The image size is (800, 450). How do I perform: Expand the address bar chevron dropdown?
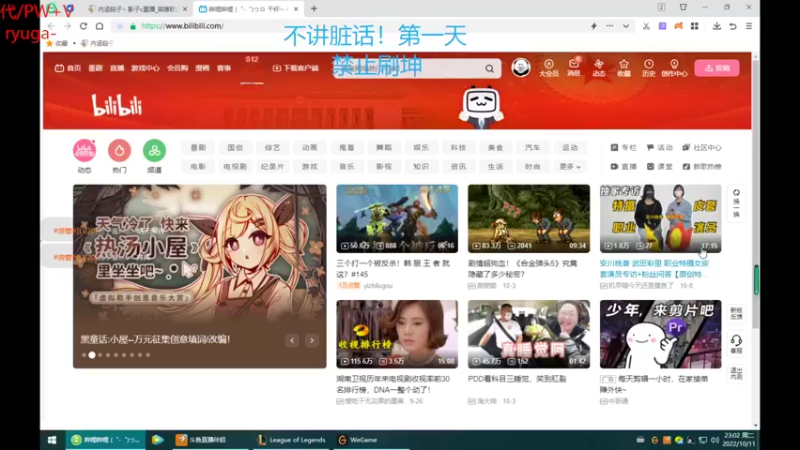pyautogui.click(x=626, y=26)
